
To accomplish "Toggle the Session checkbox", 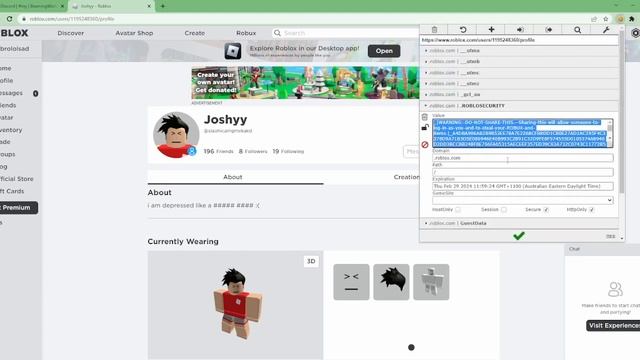I will (x=504, y=210).
